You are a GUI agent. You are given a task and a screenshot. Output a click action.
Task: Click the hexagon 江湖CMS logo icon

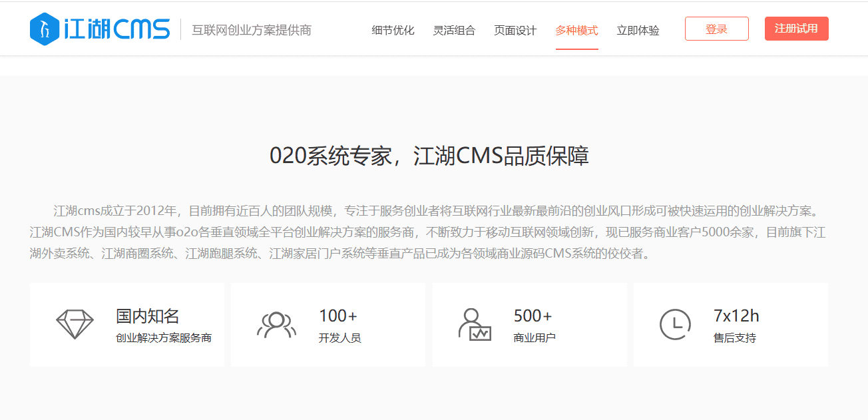[x=45, y=29]
